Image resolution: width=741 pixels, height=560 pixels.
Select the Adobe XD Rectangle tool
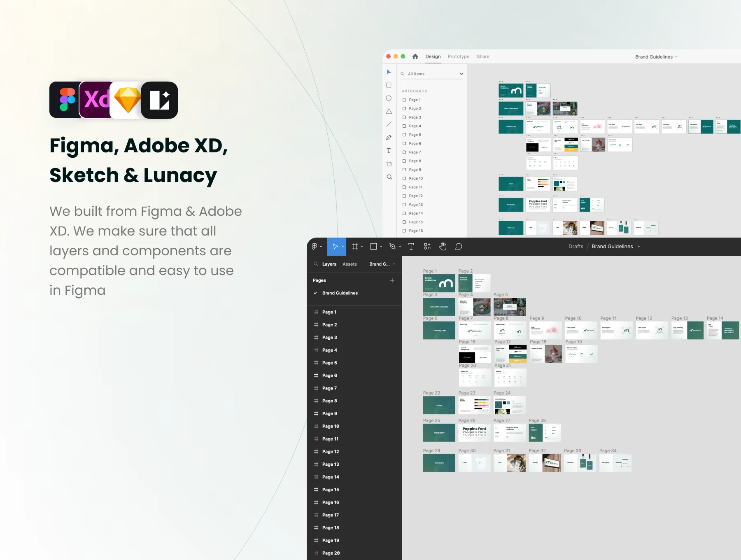[389, 85]
